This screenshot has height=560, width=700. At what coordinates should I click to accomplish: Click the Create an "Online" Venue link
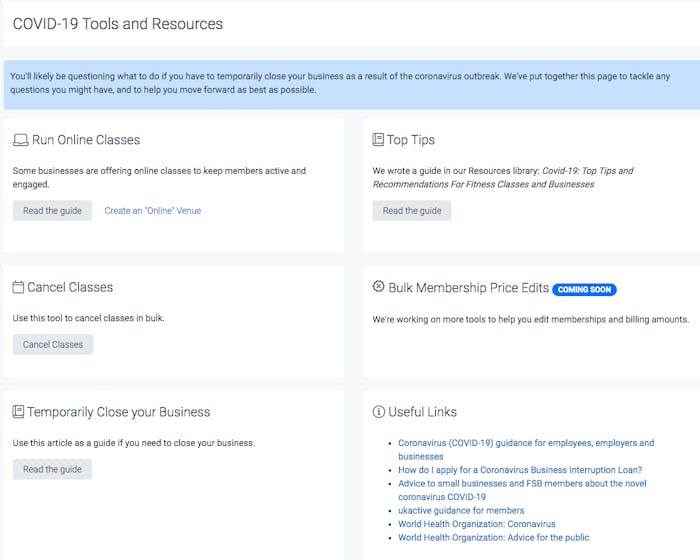click(153, 211)
